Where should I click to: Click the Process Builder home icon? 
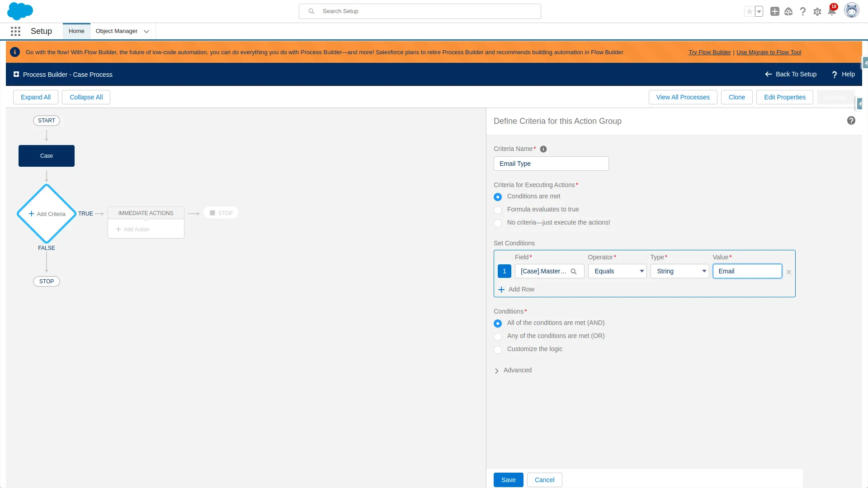pyautogui.click(x=16, y=75)
